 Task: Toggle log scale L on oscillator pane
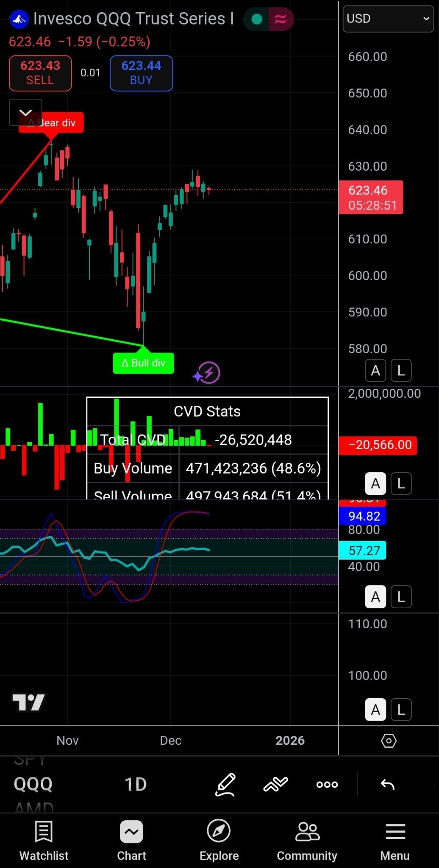click(401, 596)
